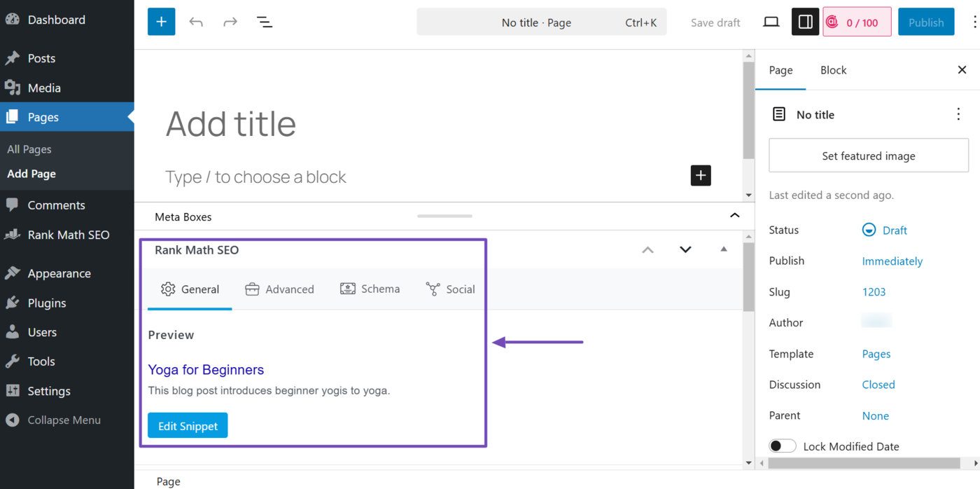Screen dimensions: 980x489
Task: Open the Document Overview list icon
Action: [264, 22]
